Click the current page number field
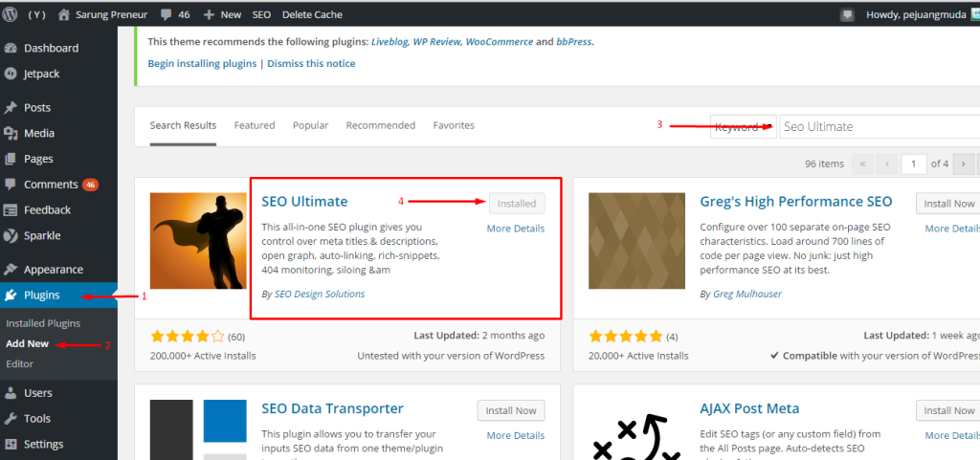Screen dimensions: 980x460 pos(913,164)
